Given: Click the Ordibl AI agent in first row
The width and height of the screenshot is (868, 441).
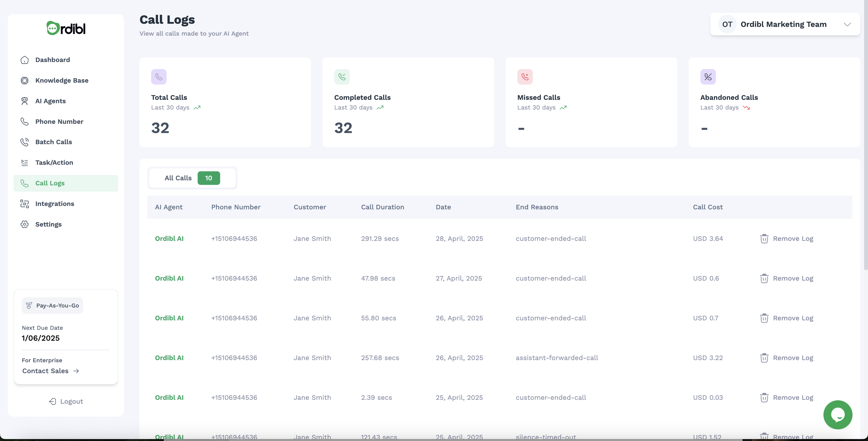Looking at the screenshot, I should point(169,239).
